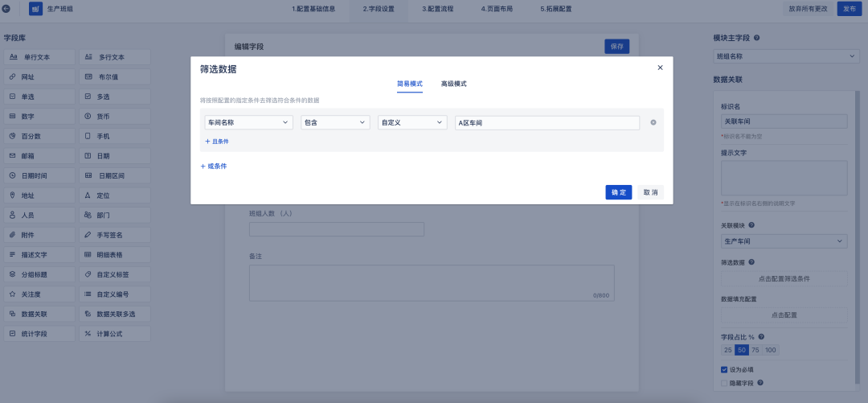
Task: Open the 包含 operator dropdown
Action: click(335, 122)
